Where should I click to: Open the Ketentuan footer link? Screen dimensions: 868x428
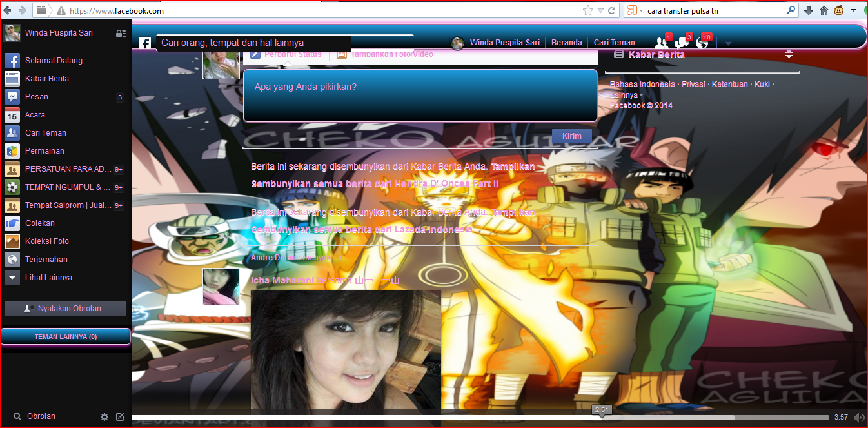tap(731, 85)
